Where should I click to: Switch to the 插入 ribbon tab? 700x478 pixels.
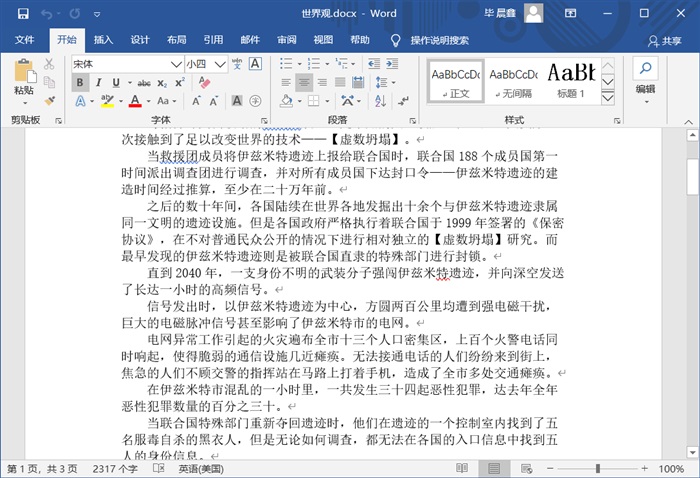pyautogui.click(x=103, y=40)
